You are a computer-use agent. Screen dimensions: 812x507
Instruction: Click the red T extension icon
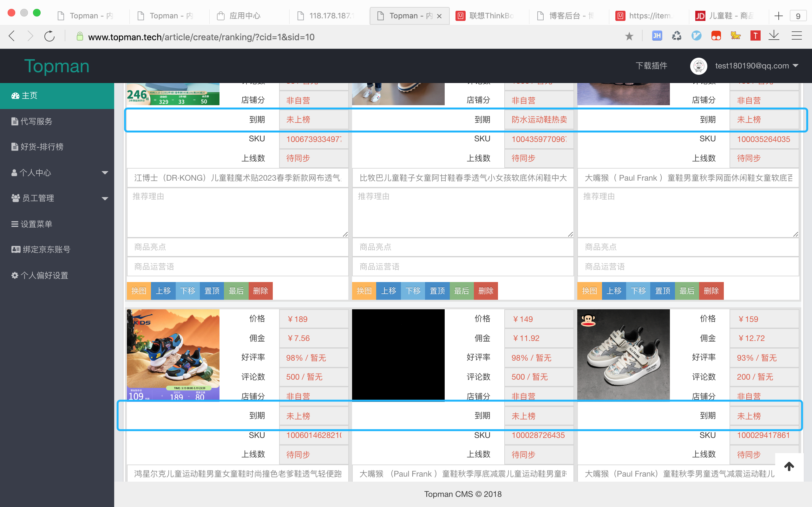755,35
